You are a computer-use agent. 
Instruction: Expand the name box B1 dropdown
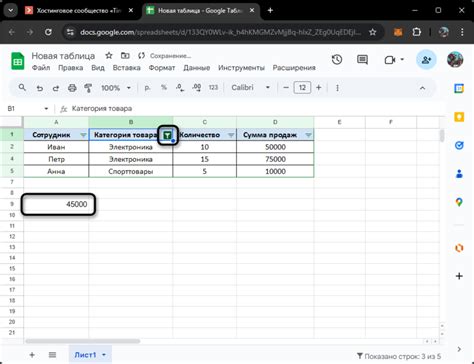pyautogui.click(x=46, y=109)
